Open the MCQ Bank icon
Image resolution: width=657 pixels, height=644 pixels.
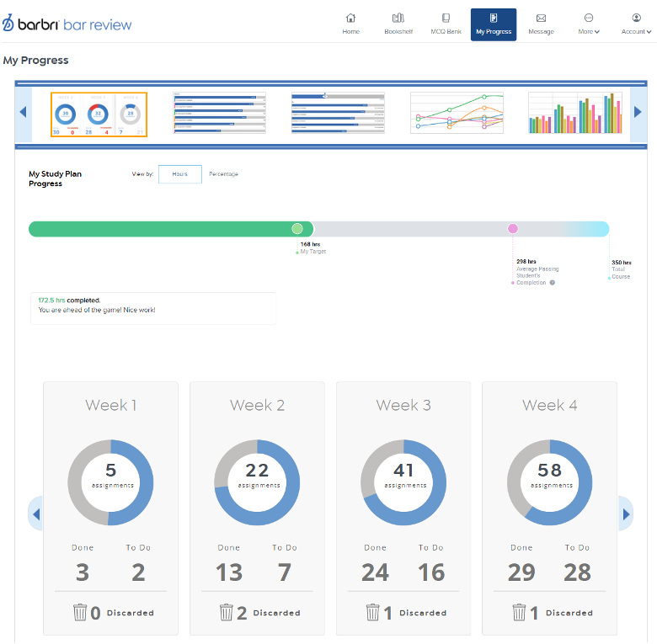pos(446,19)
